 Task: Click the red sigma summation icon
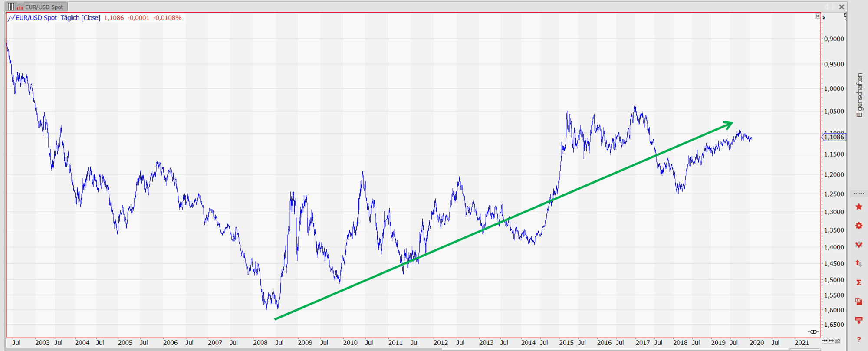point(858,282)
